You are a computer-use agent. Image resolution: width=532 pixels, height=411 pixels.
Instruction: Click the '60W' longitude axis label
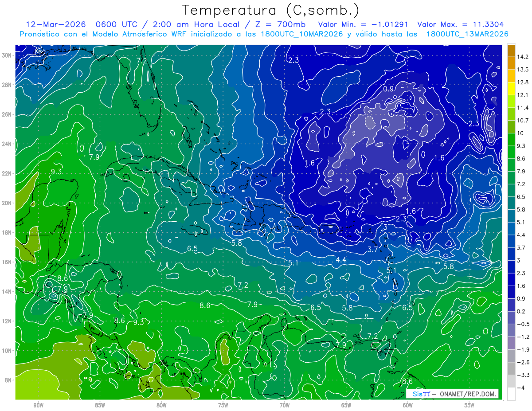pyautogui.click(x=408, y=405)
